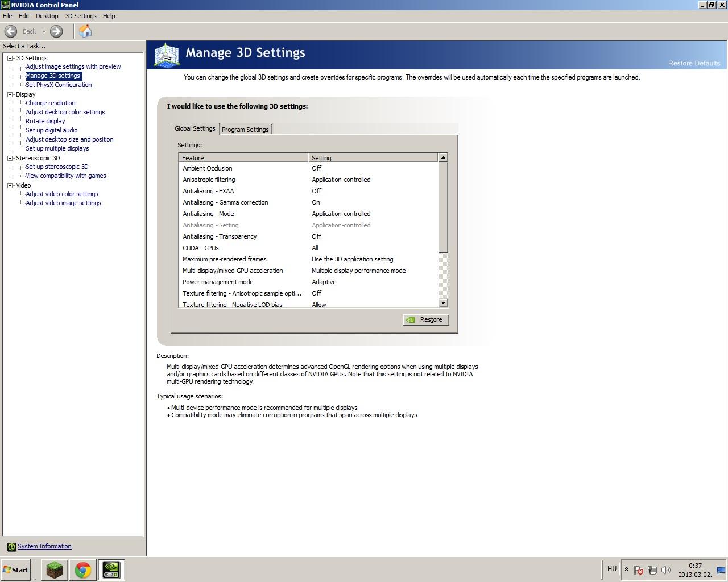Open Adjust video image settings
This screenshot has width=728, height=582.
[x=63, y=203]
